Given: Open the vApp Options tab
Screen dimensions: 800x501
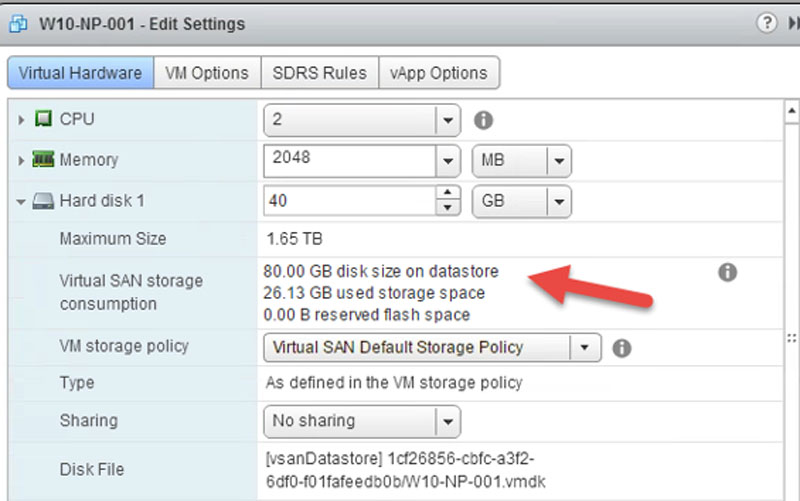Looking at the screenshot, I should (440, 73).
